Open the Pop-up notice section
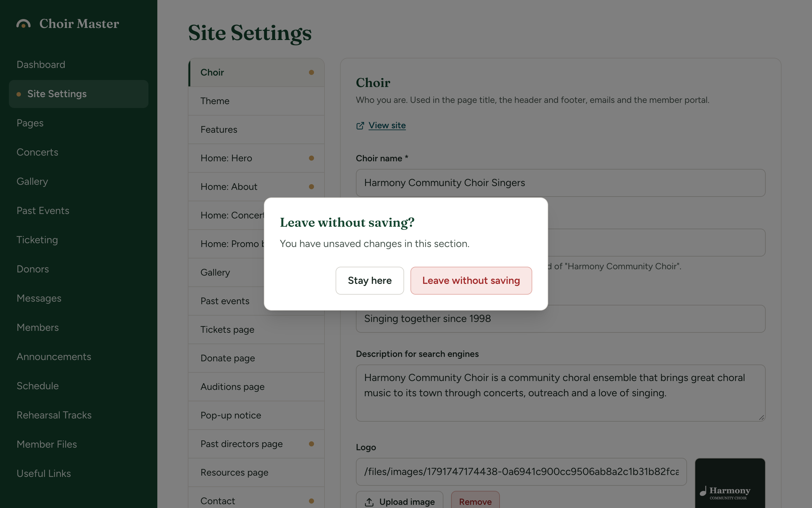 click(256, 415)
